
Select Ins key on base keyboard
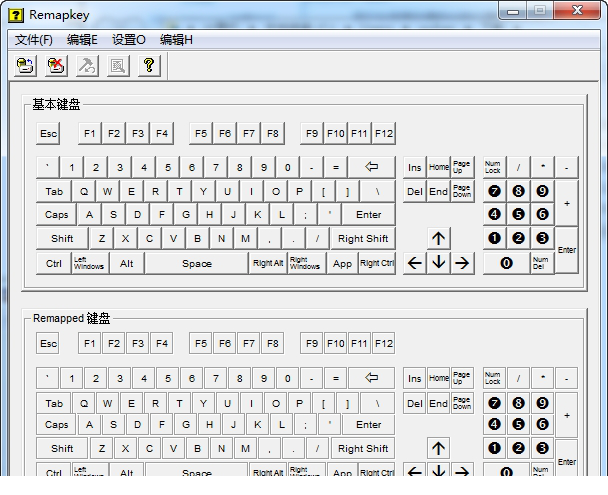(415, 167)
